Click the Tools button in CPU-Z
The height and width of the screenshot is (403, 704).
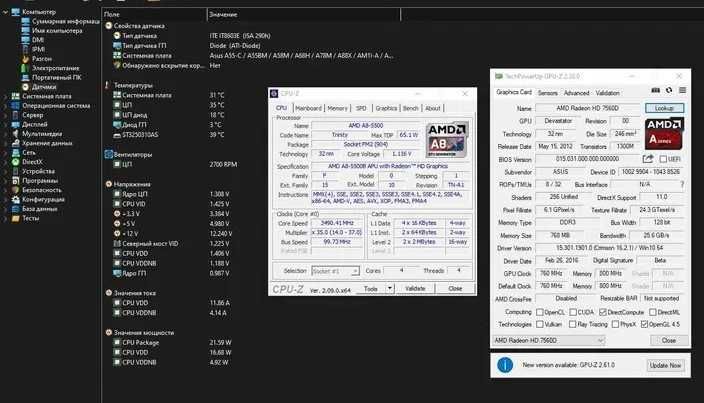371,288
